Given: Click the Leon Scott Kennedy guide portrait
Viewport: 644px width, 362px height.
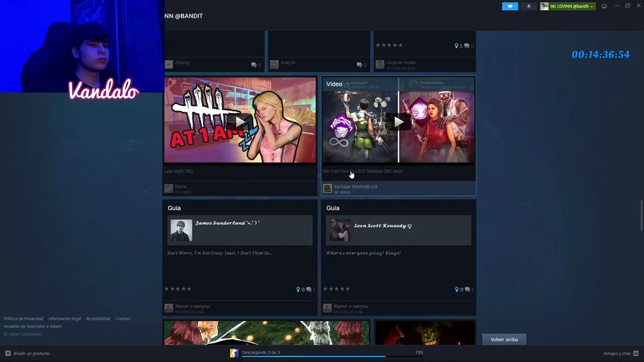Looking at the screenshot, I should (x=340, y=230).
